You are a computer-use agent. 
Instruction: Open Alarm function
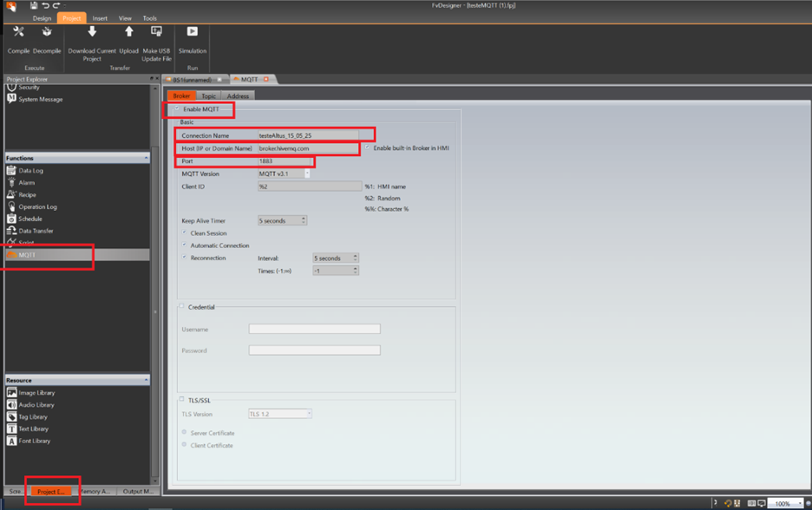(x=21, y=182)
